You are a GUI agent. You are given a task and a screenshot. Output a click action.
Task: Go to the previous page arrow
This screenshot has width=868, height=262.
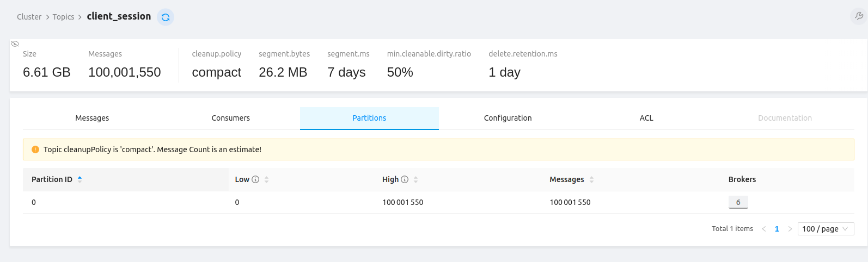point(764,229)
